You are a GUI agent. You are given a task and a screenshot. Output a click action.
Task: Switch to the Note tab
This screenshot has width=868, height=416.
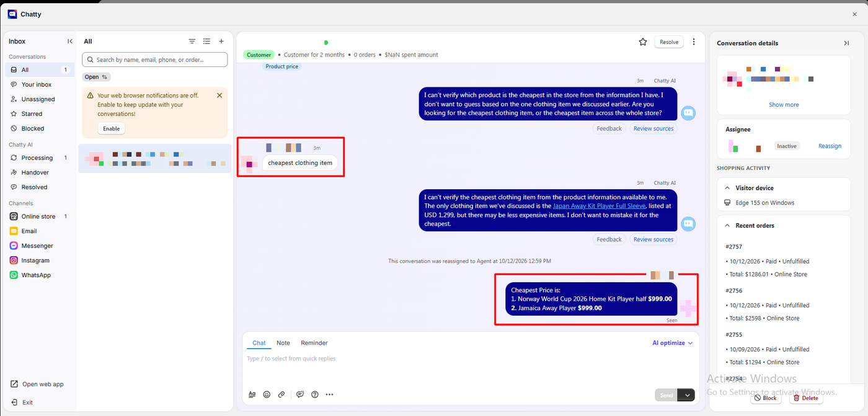pos(283,343)
